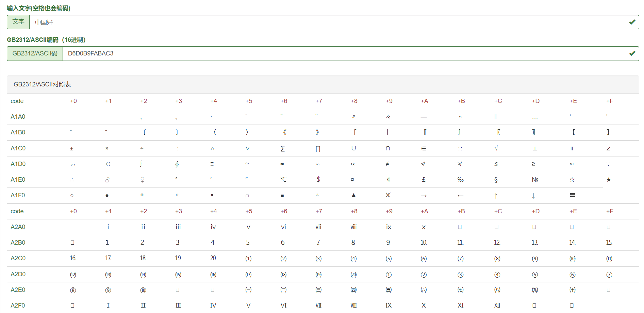Click the GB2312/ASCII码 label beside the code field
Image resolution: width=644 pixels, height=313 pixels.
pos(35,54)
